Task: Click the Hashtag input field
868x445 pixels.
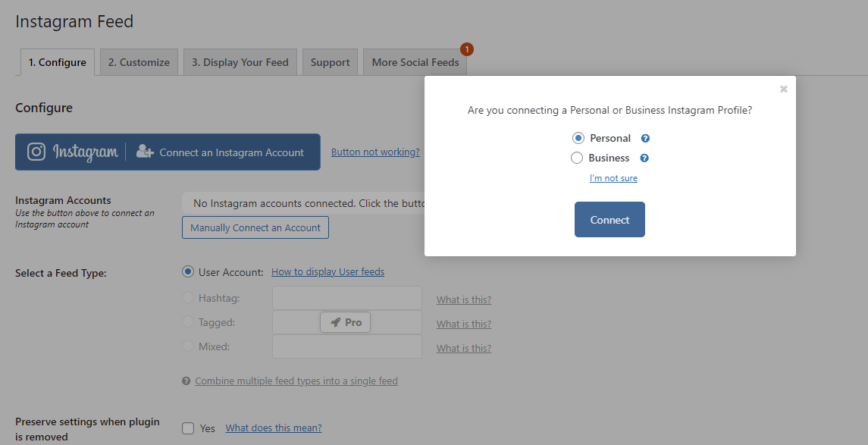Action: pos(347,298)
